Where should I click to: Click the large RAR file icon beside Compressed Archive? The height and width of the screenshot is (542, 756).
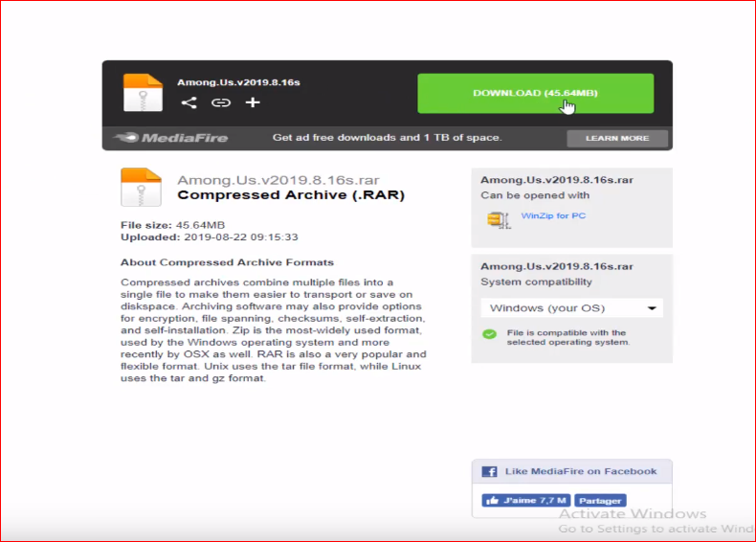pyautogui.click(x=142, y=187)
